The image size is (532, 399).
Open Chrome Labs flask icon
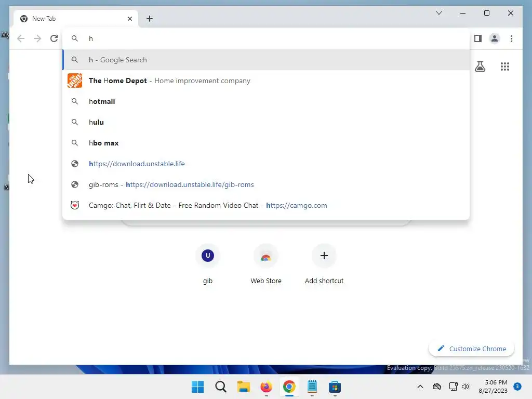[480, 66]
